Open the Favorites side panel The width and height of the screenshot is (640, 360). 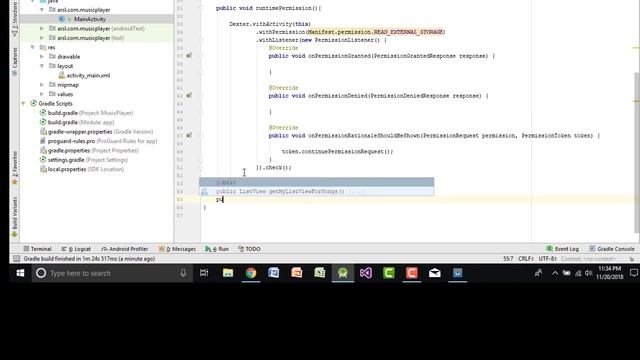click(x=15, y=168)
